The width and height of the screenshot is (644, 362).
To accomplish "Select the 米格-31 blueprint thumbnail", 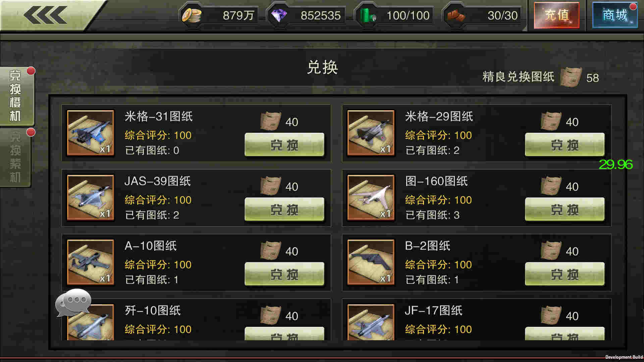I will (91, 133).
